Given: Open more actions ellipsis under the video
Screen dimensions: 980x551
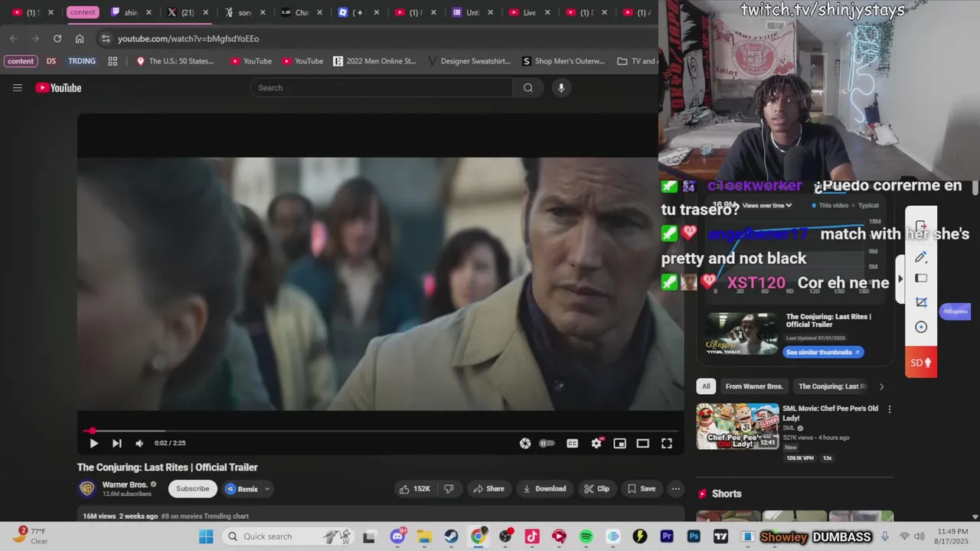Looking at the screenshot, I should point(675,489).
